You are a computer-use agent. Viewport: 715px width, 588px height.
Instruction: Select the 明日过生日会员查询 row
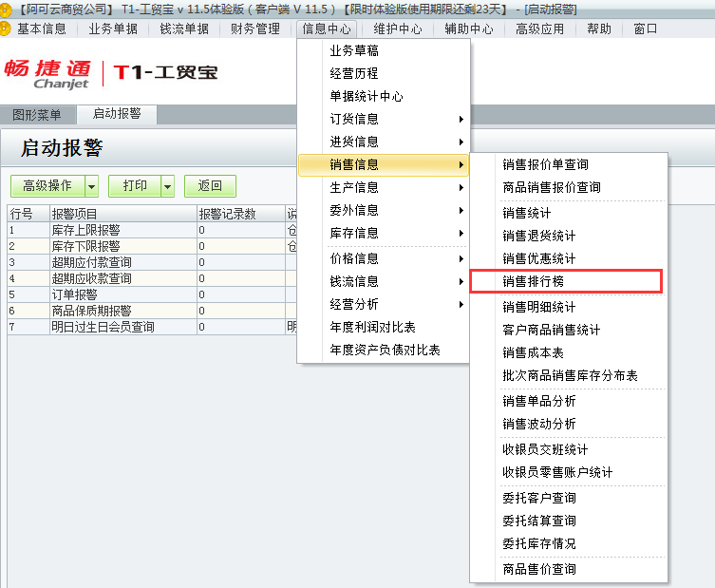click(x=152, y=327)
